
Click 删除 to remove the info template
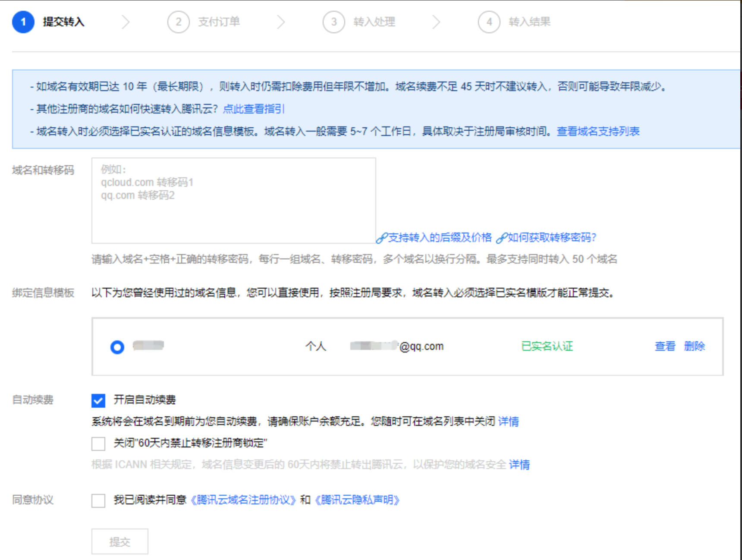pos(694,346)
